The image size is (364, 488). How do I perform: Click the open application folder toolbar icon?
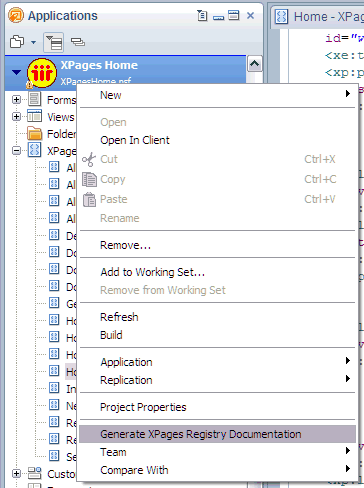coord(17,42)
